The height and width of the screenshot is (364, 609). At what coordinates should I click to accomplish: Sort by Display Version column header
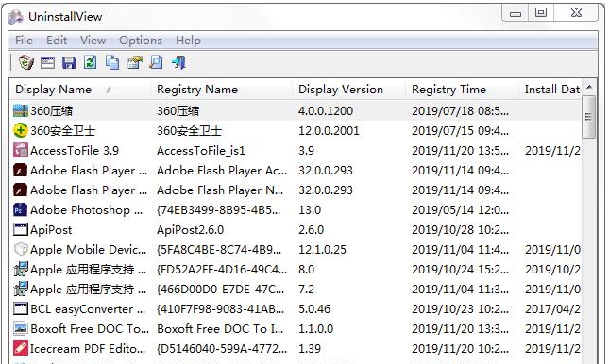(348, 90)
